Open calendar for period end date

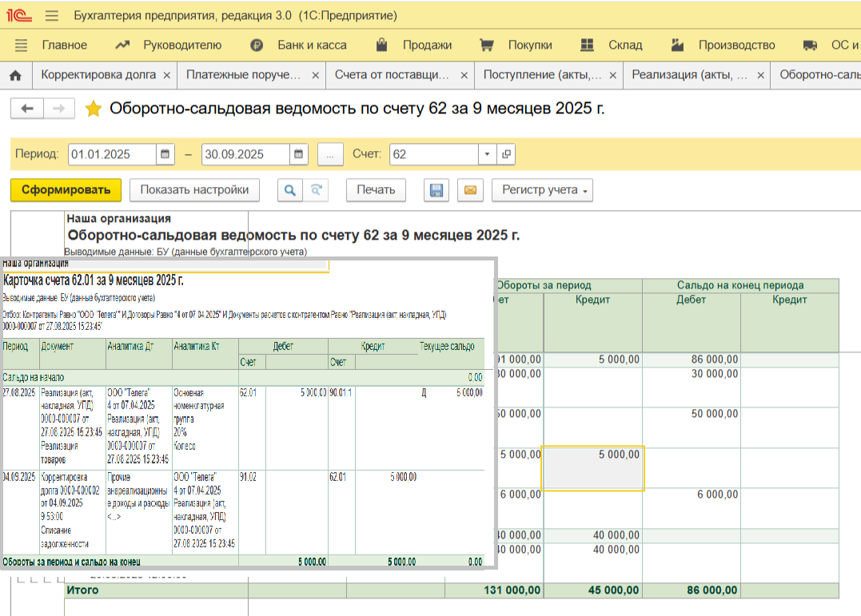pos(298,154)
